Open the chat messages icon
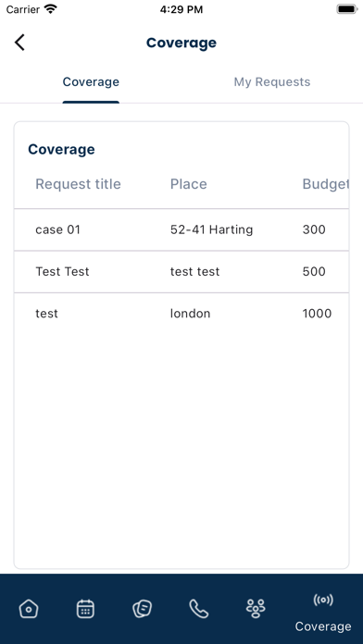Screen dimensions: 363x644 click(143, 609)
